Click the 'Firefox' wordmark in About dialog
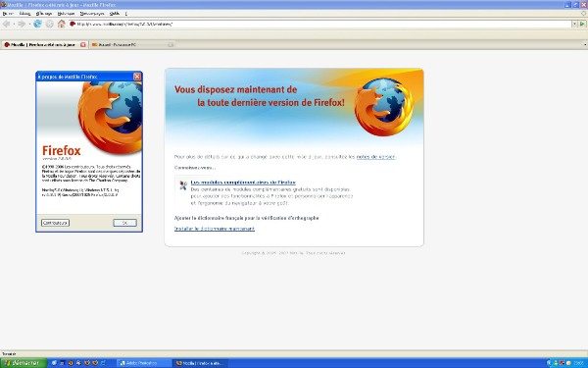This screenshot has height=368, width=588. 62,150
